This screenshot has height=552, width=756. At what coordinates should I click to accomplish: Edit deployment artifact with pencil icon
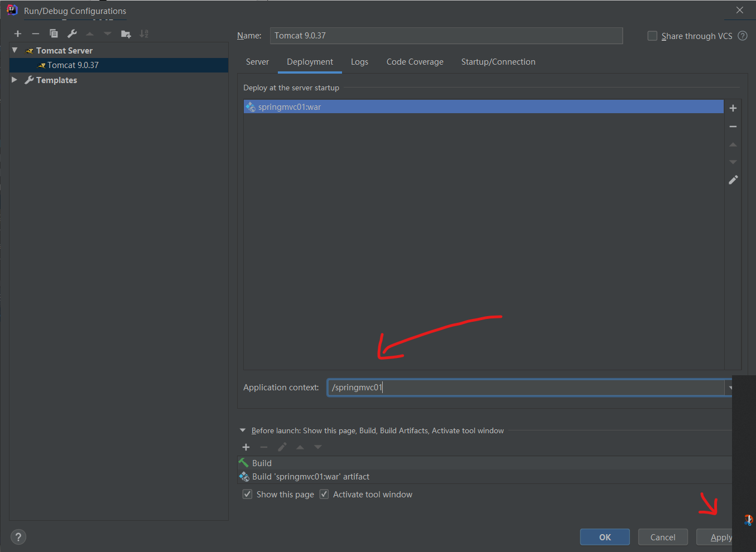[x=733, y=180]
